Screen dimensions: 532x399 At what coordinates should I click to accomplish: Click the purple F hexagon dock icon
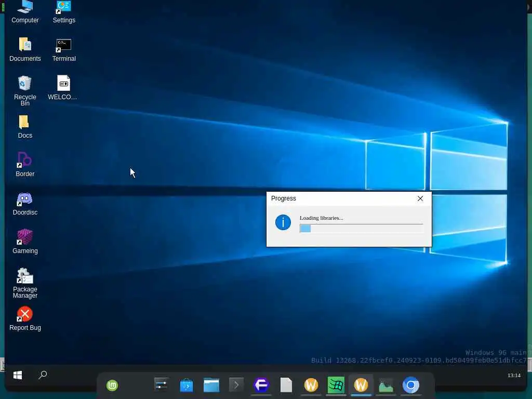[261, 385]
